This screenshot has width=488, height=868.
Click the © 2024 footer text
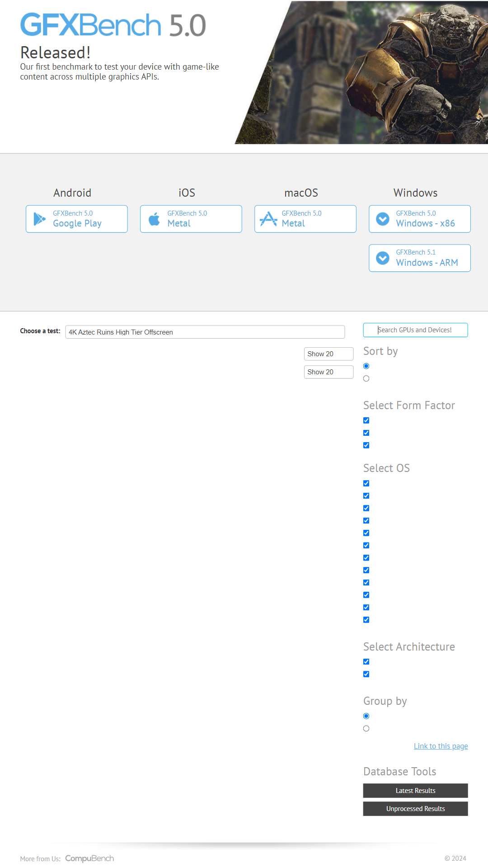pos(455,859)
